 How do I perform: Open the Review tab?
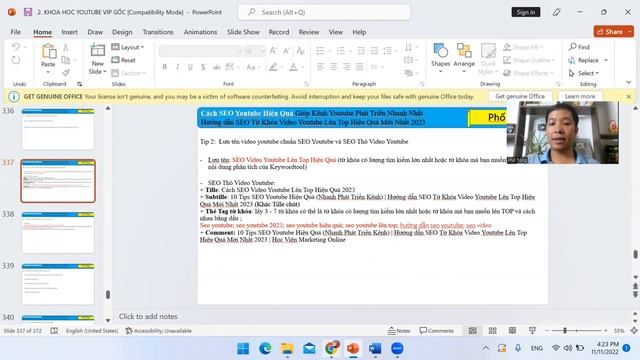click(x=309, y=32)
